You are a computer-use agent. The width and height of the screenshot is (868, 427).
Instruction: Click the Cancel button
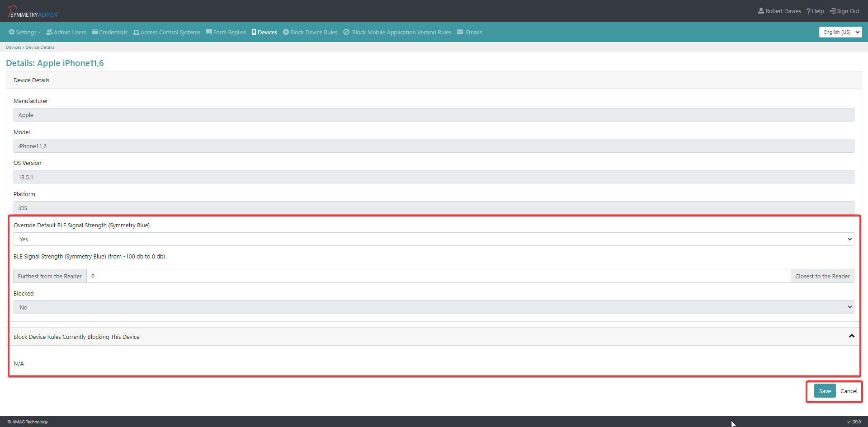(x=849, y=391)
